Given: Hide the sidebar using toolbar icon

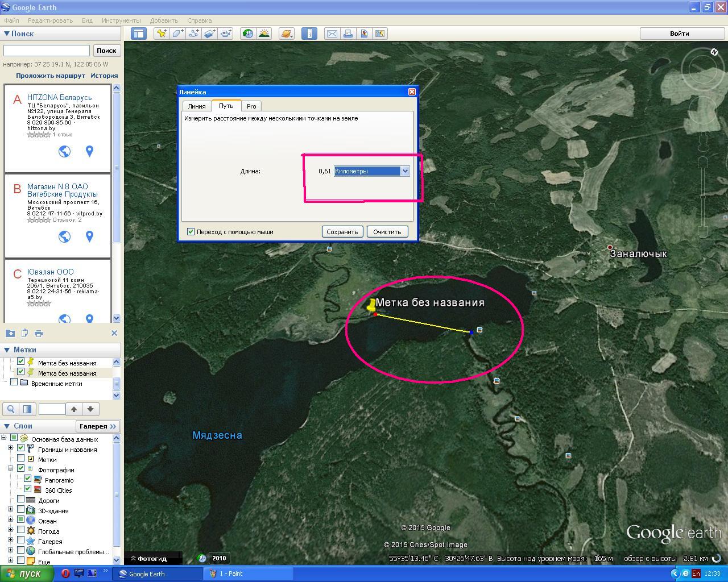Looking at the screenshot, I should click(x=139, y=34).
